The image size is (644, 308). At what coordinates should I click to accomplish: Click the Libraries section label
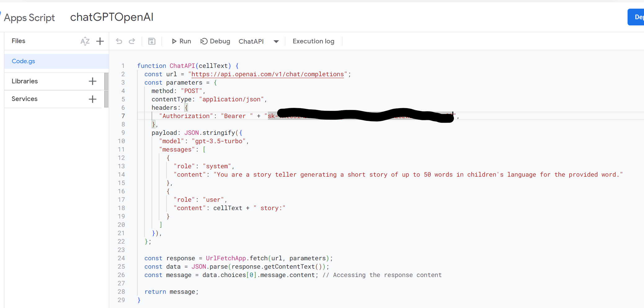(25, 81)
